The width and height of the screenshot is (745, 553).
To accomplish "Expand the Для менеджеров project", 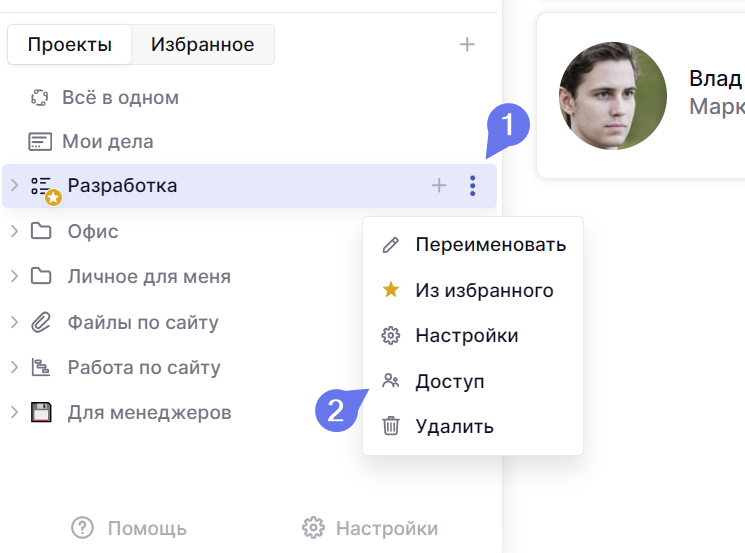I will pyautogui.click(x=14, y=413).
